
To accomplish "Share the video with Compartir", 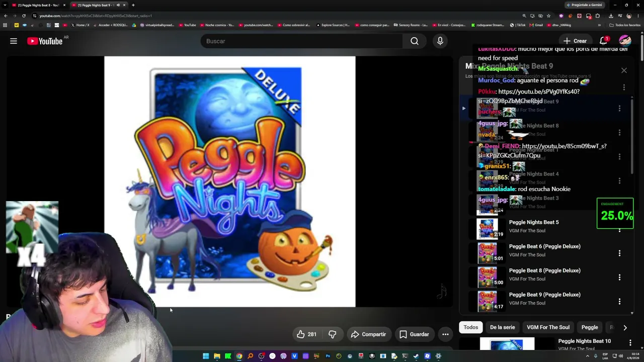I will 368,334.
